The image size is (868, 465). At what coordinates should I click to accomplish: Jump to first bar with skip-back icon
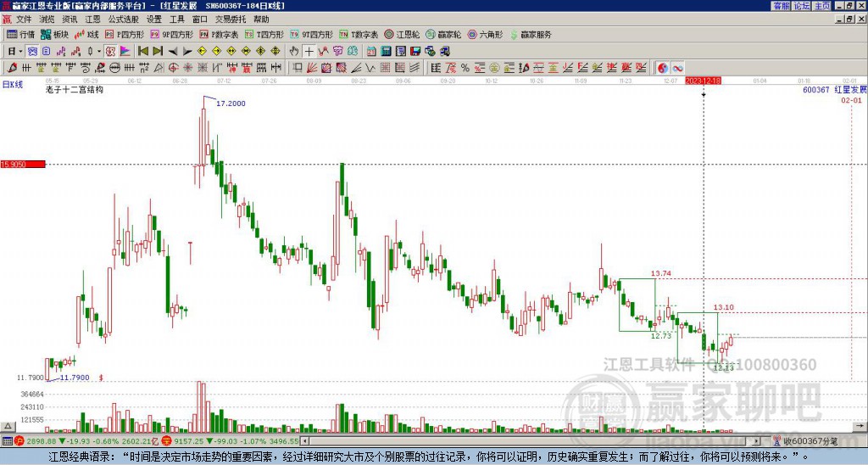pyautogui.click(x=142, y=52)
